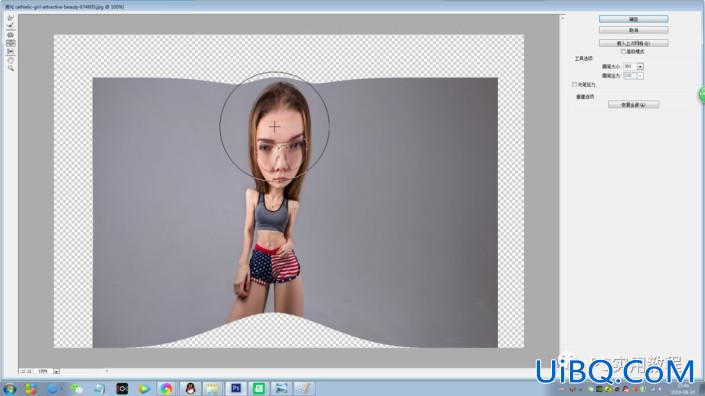Focus the brush size value field
Screen dimensions: 705x396
click(630, 67)
